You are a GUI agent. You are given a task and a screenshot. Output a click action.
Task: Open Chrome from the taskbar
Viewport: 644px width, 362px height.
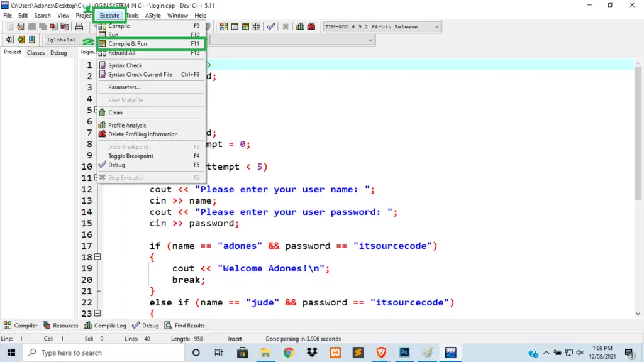pyautogui.click(x=289, y=353)
